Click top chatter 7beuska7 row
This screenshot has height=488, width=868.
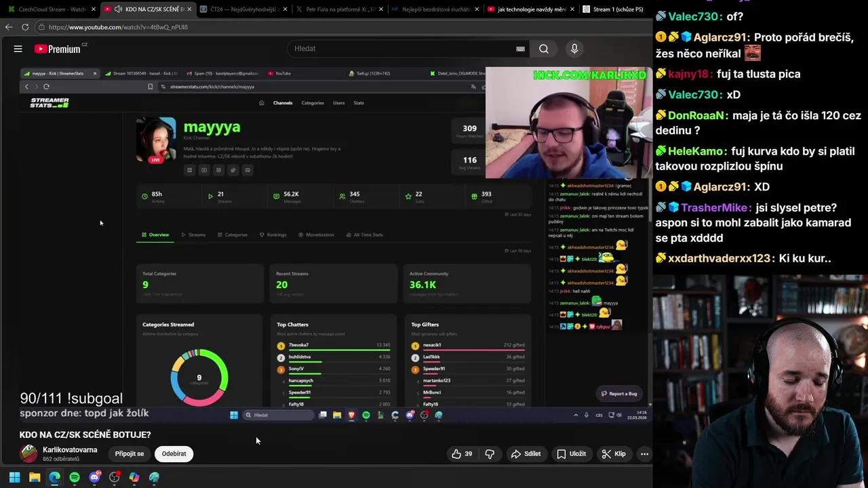coord(334,346)
